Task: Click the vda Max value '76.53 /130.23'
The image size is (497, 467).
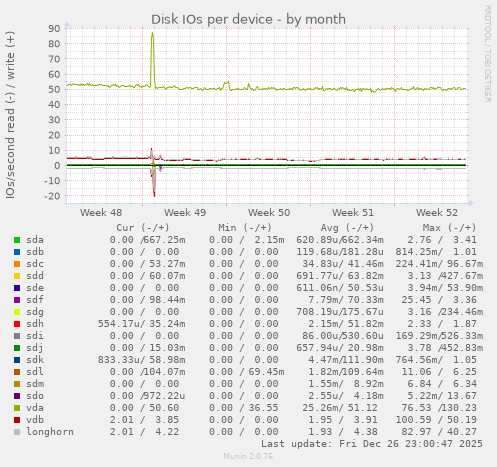Action: (x=439, y=408)
